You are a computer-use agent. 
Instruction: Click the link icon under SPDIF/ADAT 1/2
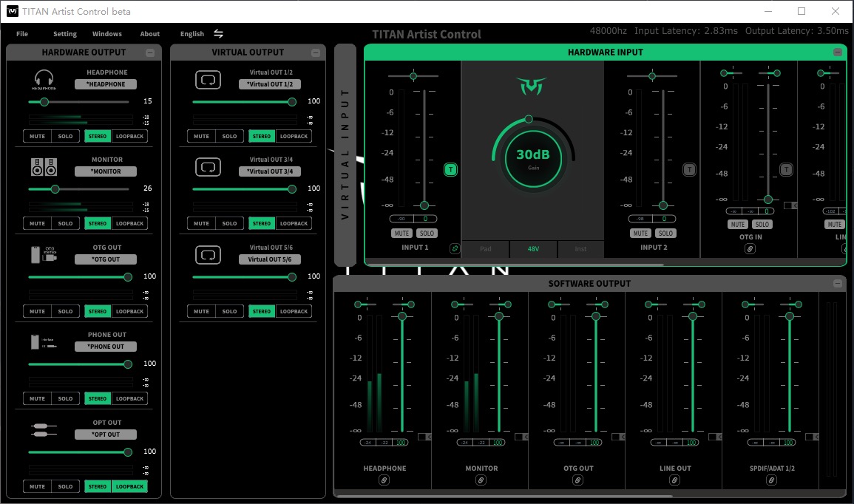[771, 480]
